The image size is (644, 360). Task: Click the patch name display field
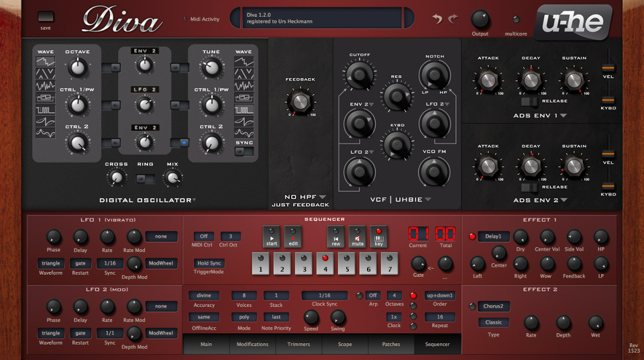pyautogui.click(x=322, y=18)
